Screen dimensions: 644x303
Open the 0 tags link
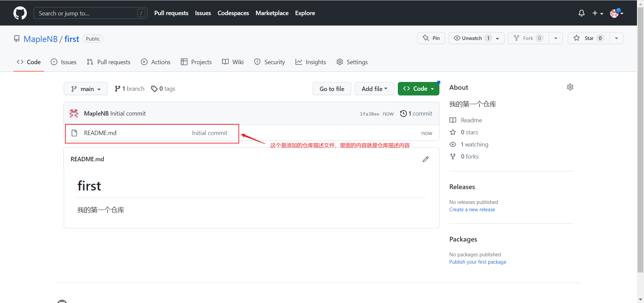(163, 89)
